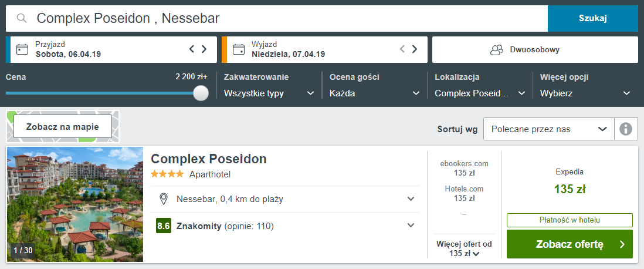Screen dimensions: 644x269
Task: Click the magnifier search icon
Action: pyautogui.click(x=22, y=18)
